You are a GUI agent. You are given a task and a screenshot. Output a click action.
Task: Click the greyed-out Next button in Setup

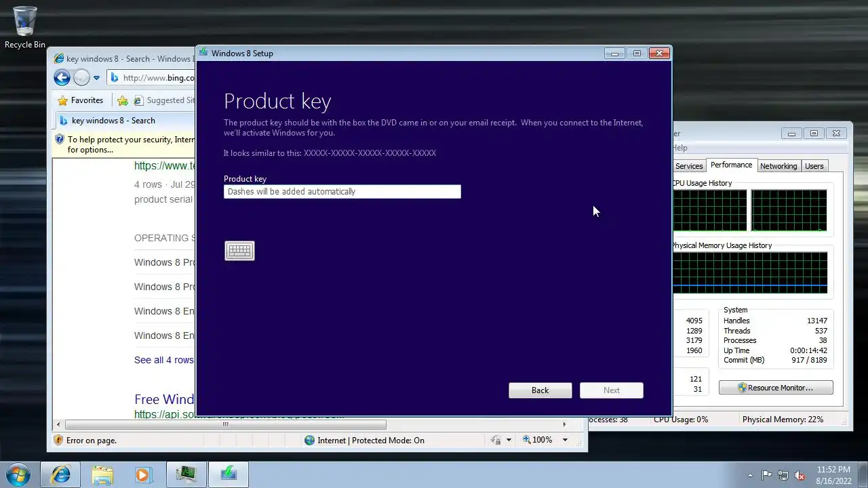point(612,390)
